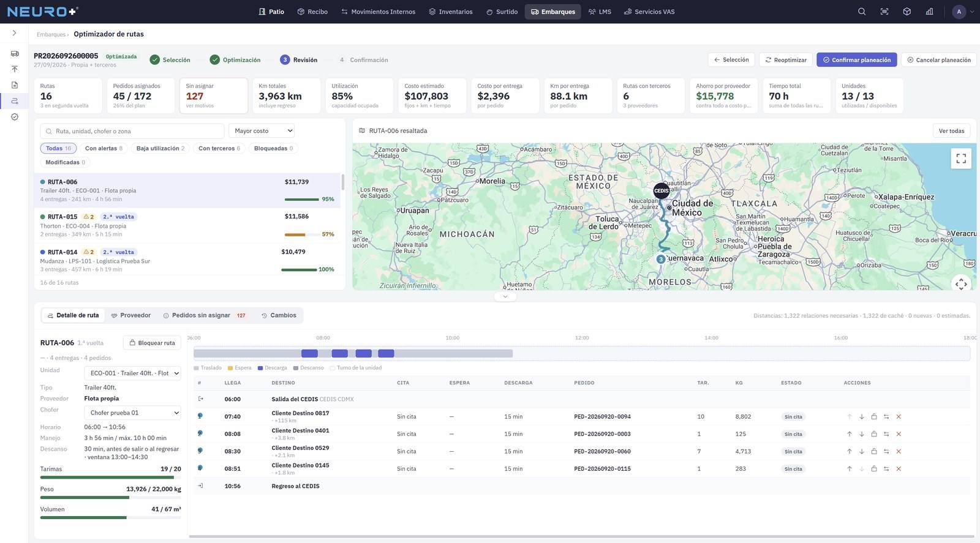980x543 pixels.
Task: Filter routes by Todas 16
Action: click(x=59, y=148)
